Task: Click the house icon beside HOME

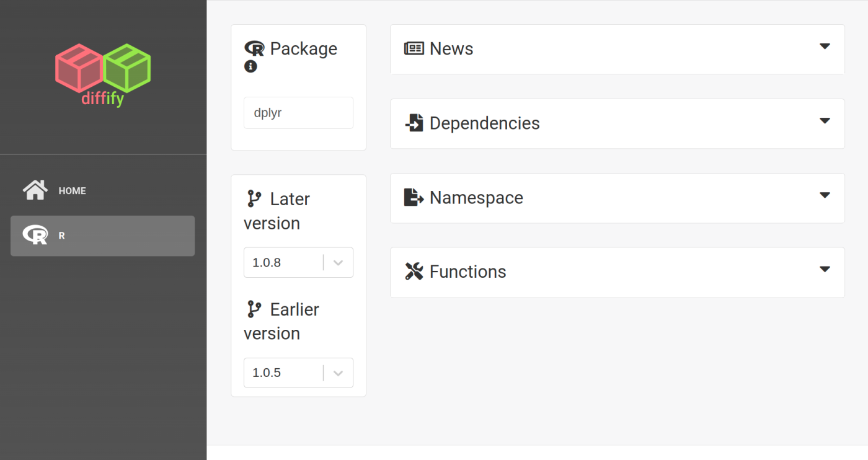Action: [x=35, y=190]
